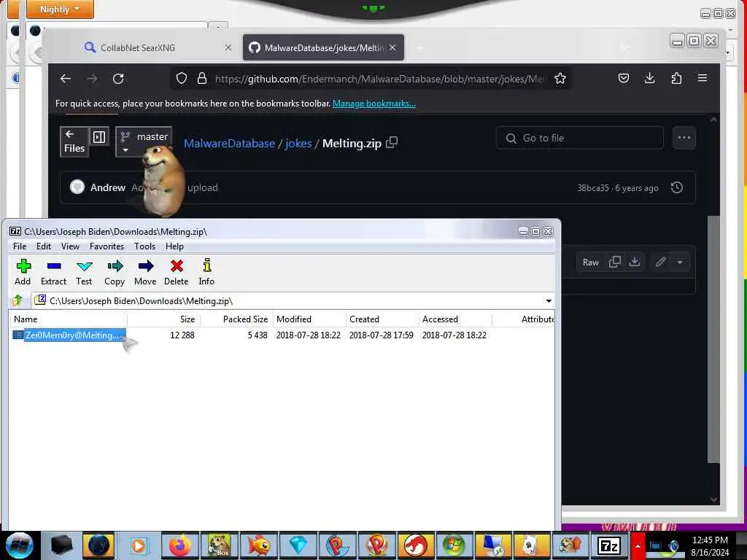Open the browser downloads panel
747x560 pixels.
click(x=649, y=78)
